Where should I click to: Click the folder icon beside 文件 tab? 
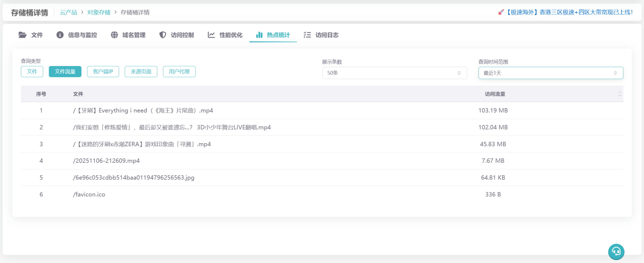click(x=23, y=35)
